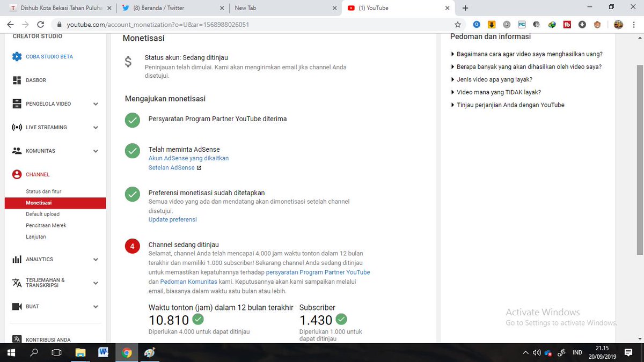Viewport: 644px width, 362px height.
Task: Click the IND input language indicator
Action: click(577, 353)
